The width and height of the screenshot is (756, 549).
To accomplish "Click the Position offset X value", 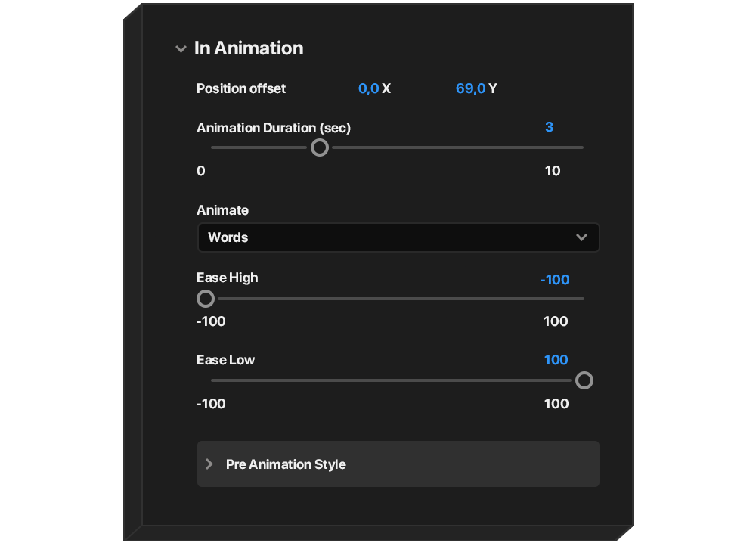I will 368,88.
